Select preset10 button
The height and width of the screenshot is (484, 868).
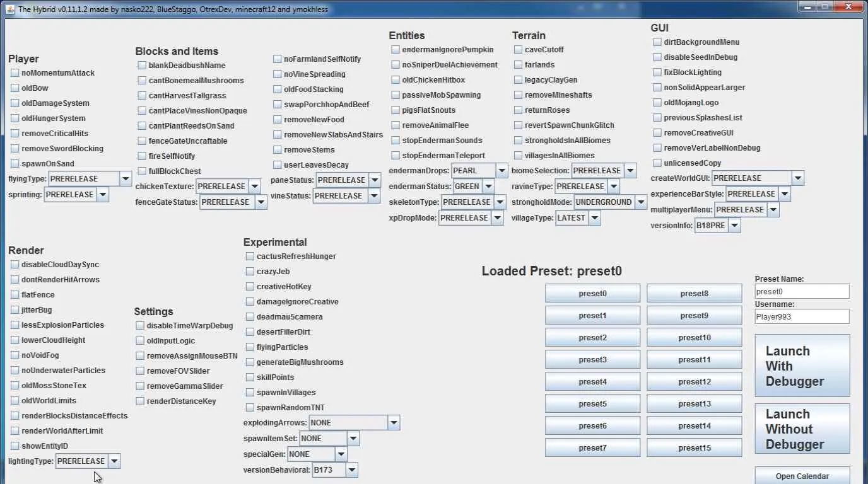coord(694,338)
